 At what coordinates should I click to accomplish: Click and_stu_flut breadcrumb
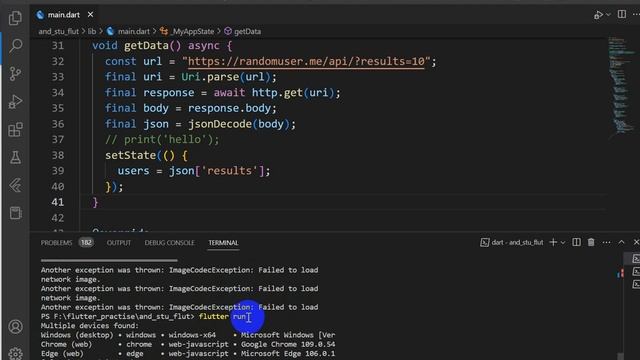pos(58,31)
